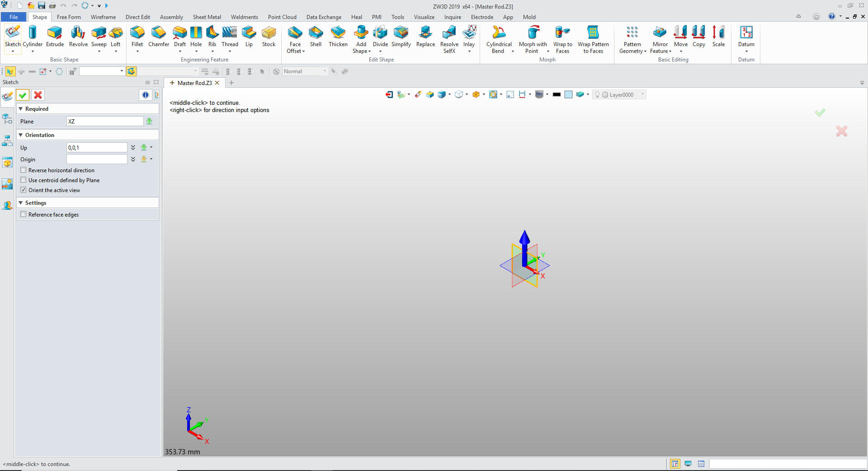Open the Layer0000 dropdown
Screen dimensions: 868x471
[x=642, y=94]
